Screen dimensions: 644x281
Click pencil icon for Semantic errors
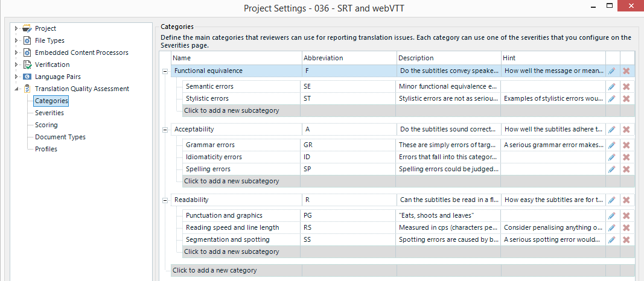[x=612, y=87]
